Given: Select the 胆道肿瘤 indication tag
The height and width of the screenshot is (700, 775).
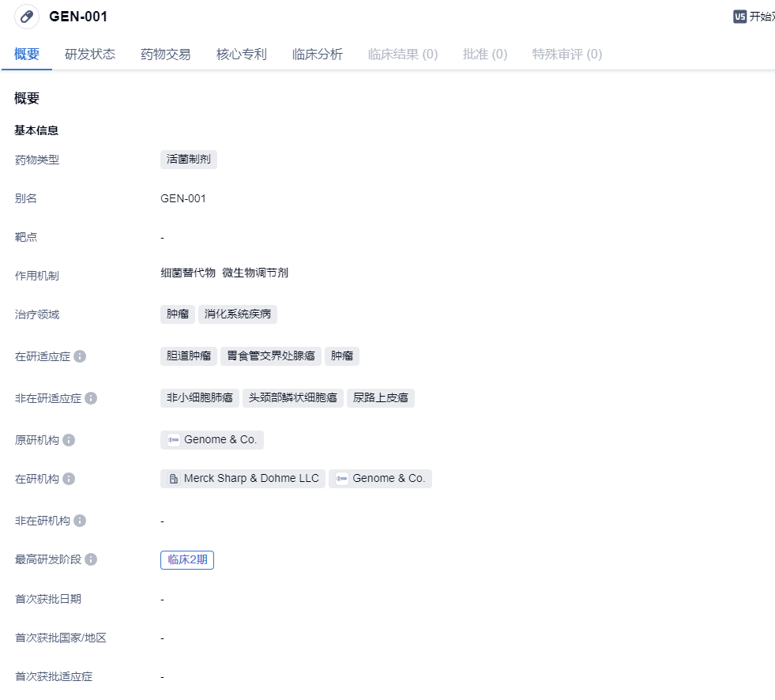Looking at the screenshot, I should tap(189, 356).
